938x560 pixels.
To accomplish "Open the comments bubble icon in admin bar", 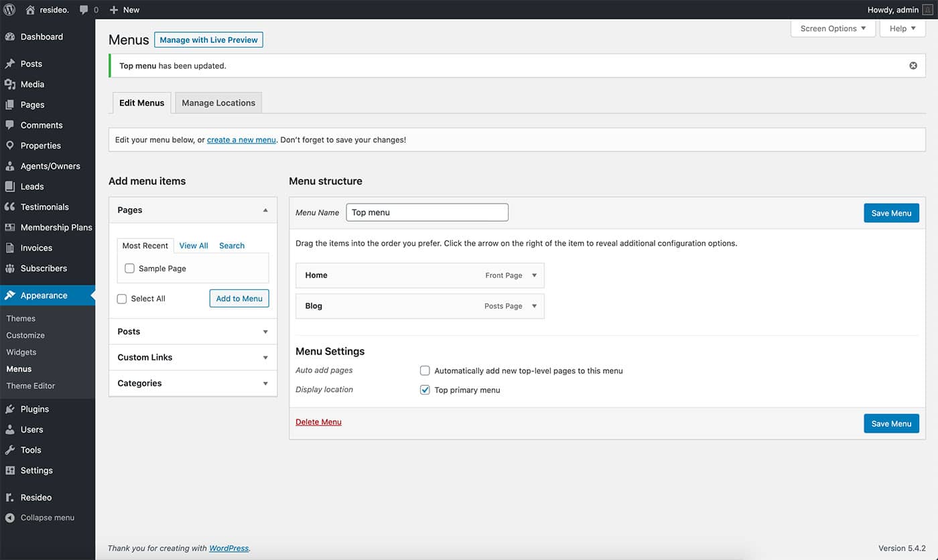I will click(x=84, y=10).
